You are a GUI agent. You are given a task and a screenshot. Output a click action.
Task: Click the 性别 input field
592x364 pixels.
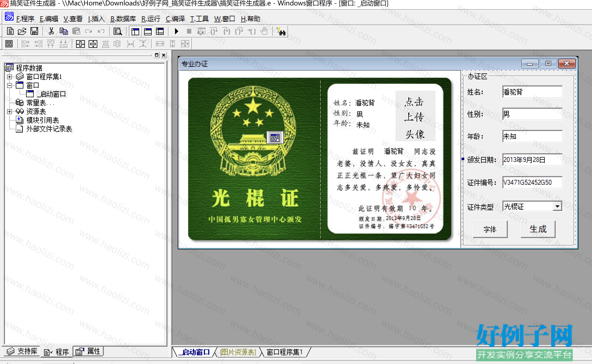(532, 114)
